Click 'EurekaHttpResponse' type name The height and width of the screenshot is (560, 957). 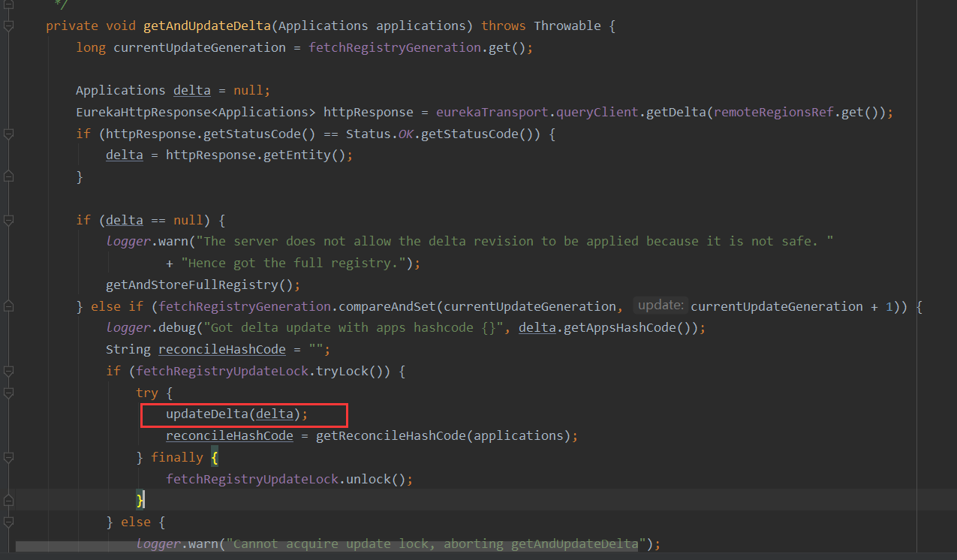click(x=143, y=112)
